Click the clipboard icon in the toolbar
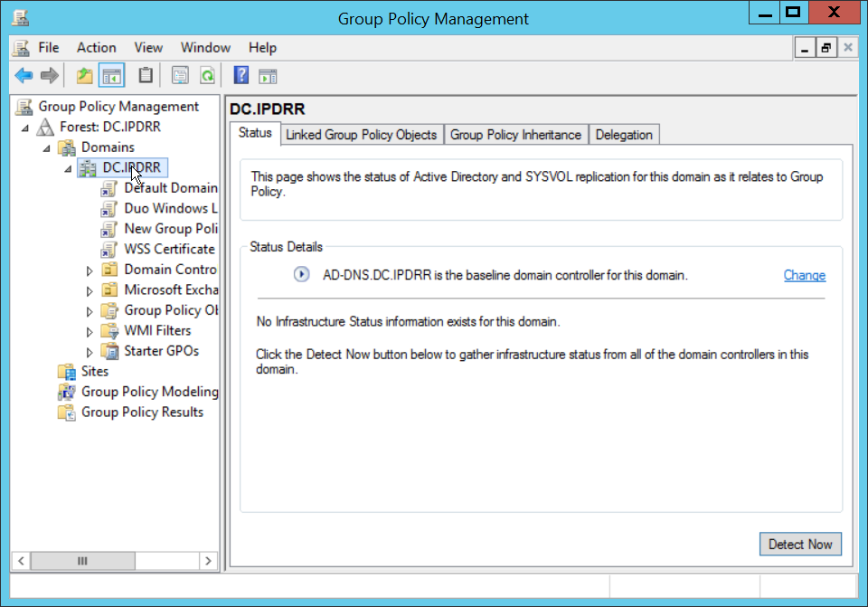This screenshot has width=868, height=607. point(146,76)
